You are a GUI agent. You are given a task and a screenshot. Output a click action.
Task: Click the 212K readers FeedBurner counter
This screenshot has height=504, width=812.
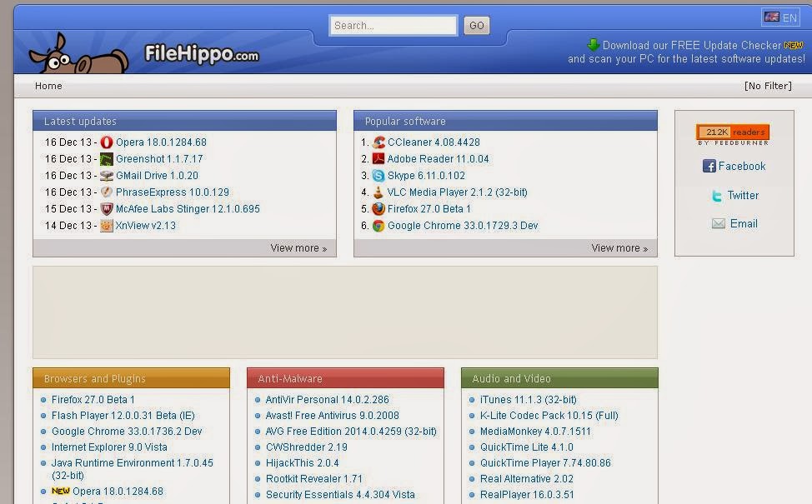click(732, 132)
